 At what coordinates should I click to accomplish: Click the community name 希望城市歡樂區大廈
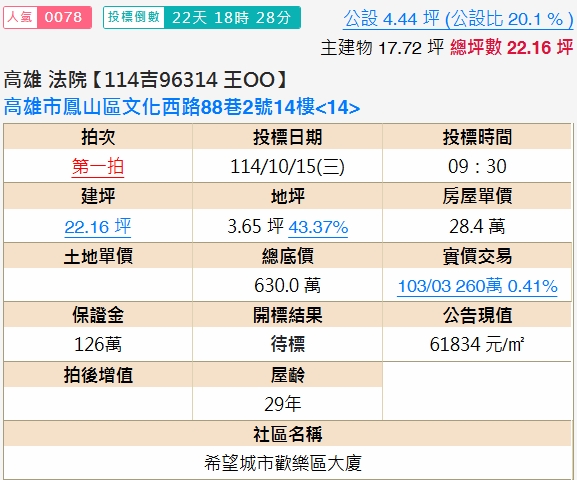coord(283,463)
